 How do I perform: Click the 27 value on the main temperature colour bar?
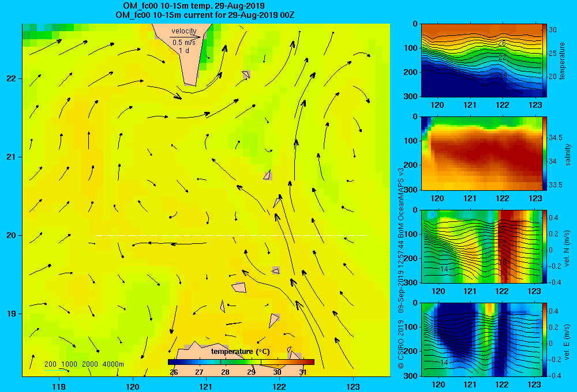point(199,372)
